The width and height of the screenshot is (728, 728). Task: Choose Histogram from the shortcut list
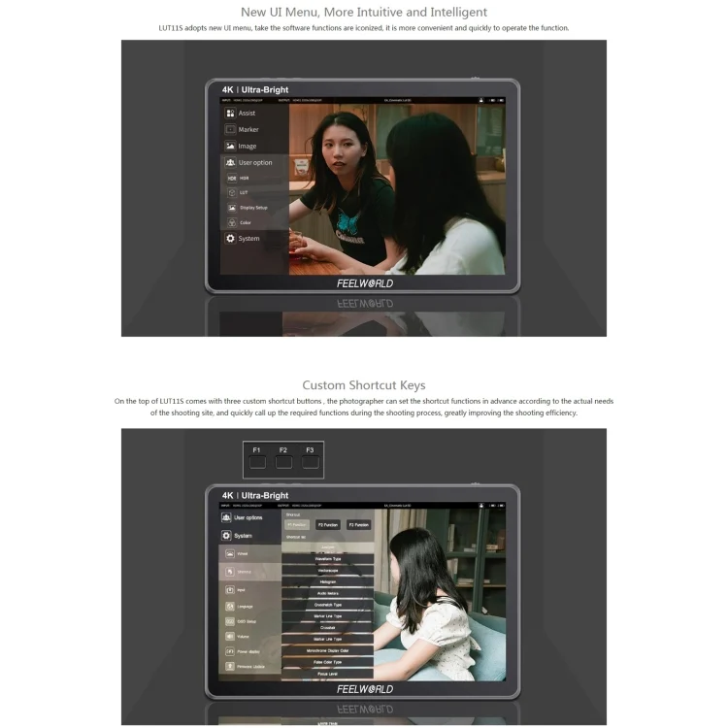(327, 581)
